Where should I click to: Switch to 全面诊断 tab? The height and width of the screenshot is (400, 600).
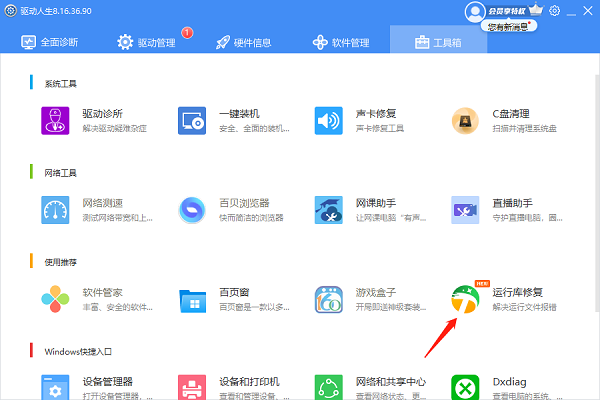click(49, 42)
